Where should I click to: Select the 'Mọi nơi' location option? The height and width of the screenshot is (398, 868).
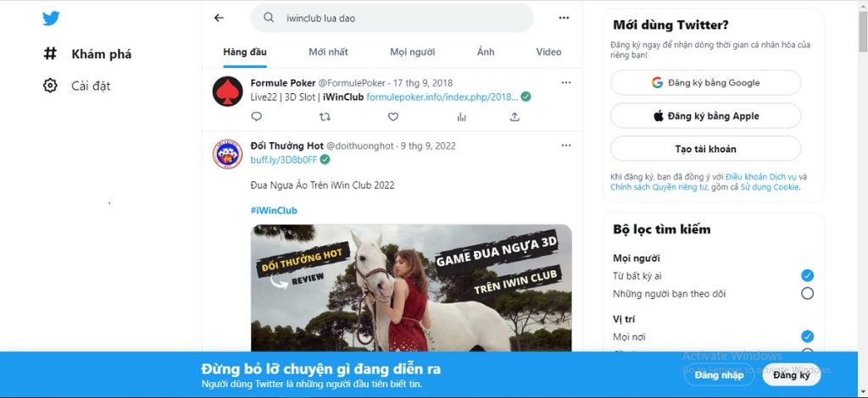pyautogui.click(x=807, y=336)
